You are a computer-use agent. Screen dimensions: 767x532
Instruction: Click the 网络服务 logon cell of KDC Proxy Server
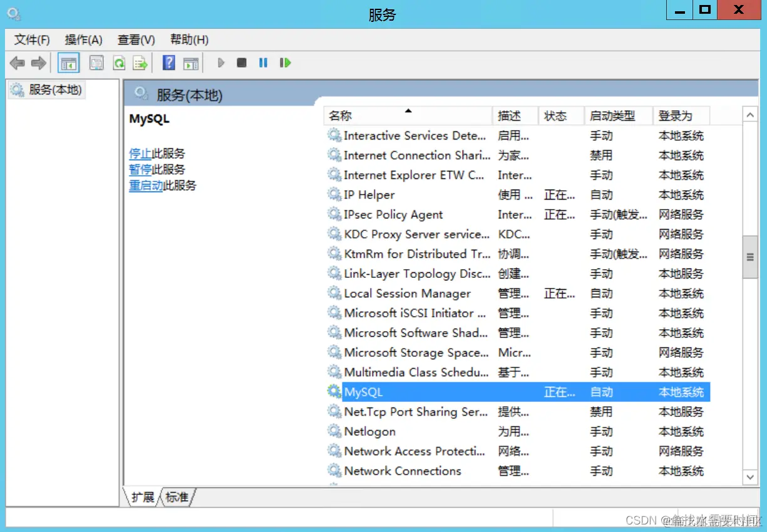(681, 234)
